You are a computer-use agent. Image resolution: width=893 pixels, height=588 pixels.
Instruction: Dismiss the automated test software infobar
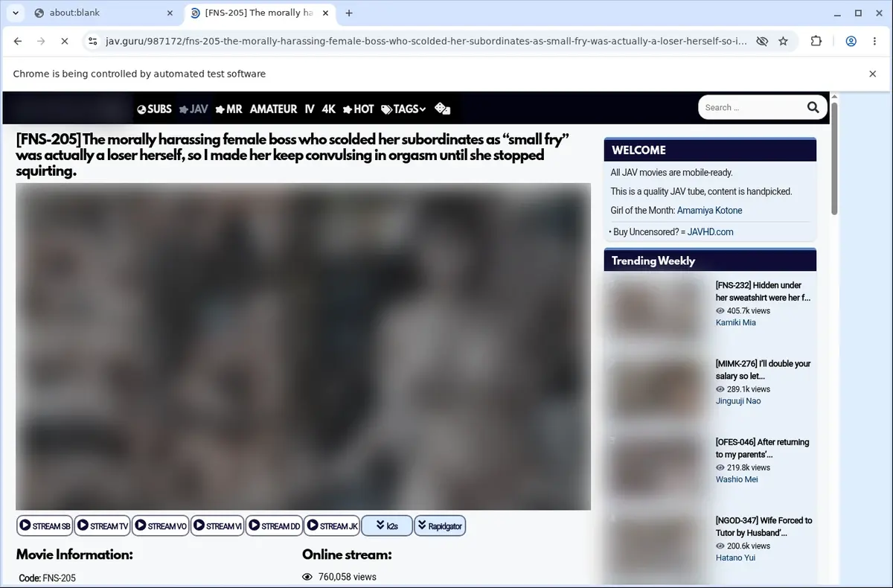873,74
